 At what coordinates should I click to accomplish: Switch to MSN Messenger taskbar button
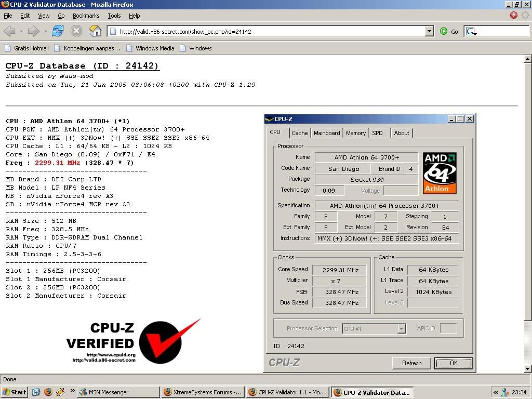pyautogui.click(x=118, y=392)
